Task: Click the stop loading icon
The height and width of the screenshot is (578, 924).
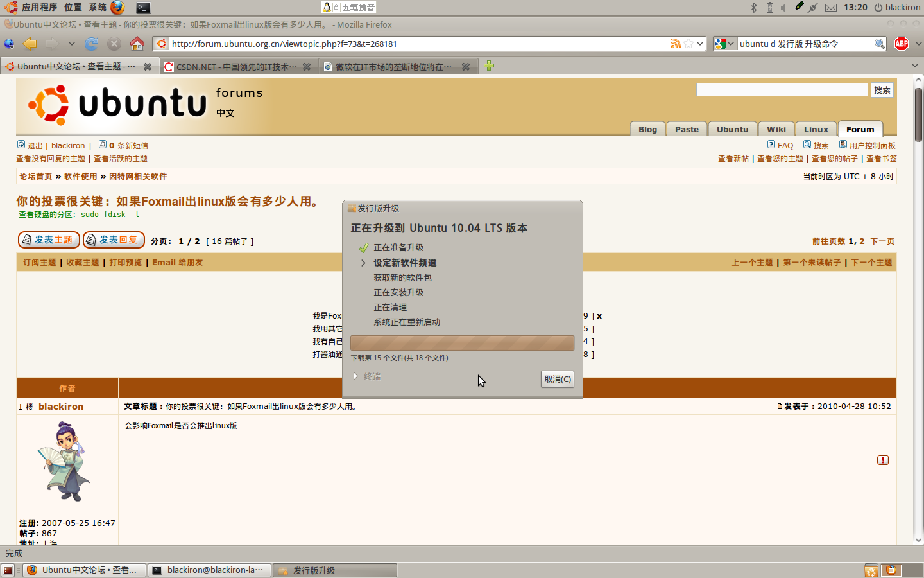Action: (114, 44)
